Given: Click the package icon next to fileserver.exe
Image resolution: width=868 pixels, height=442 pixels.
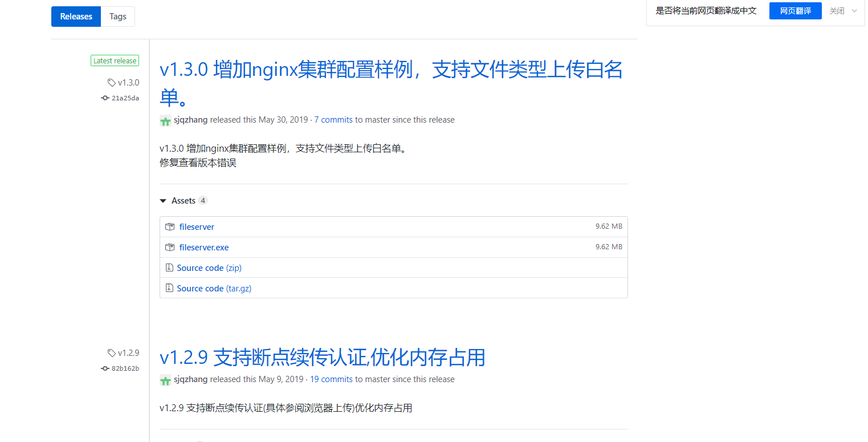Looking at the screenshot, I should coord(169,247).
